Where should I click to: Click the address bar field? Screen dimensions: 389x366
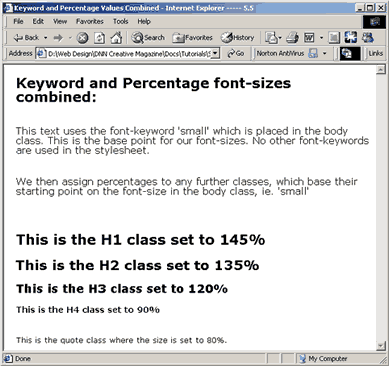tap(128, 53)
